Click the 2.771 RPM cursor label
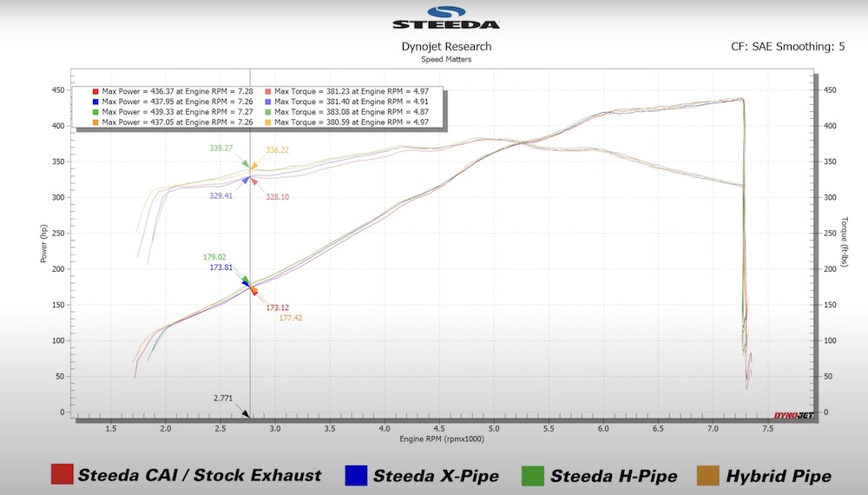868x495 pixels. click(x=223, y=398)
